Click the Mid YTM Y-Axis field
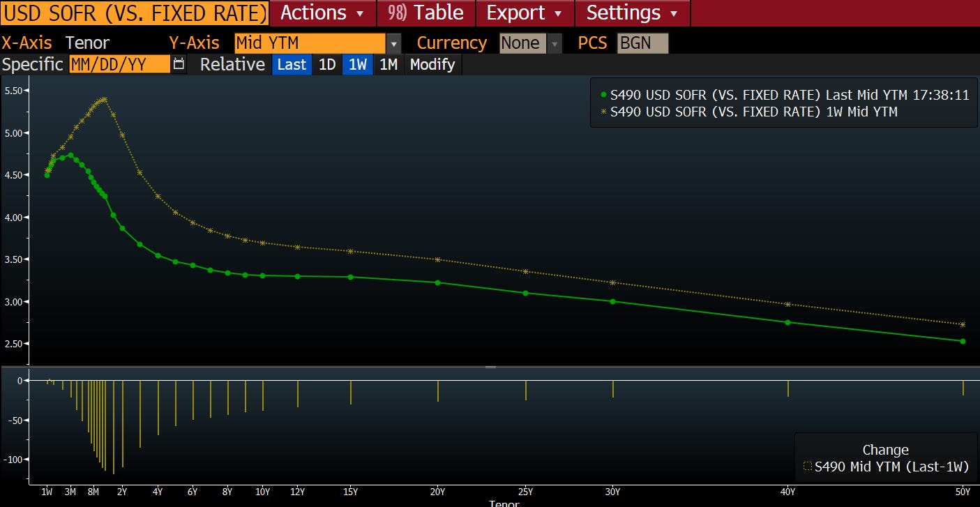This screenshot has height=507, width=980. (x=310, y=43)
